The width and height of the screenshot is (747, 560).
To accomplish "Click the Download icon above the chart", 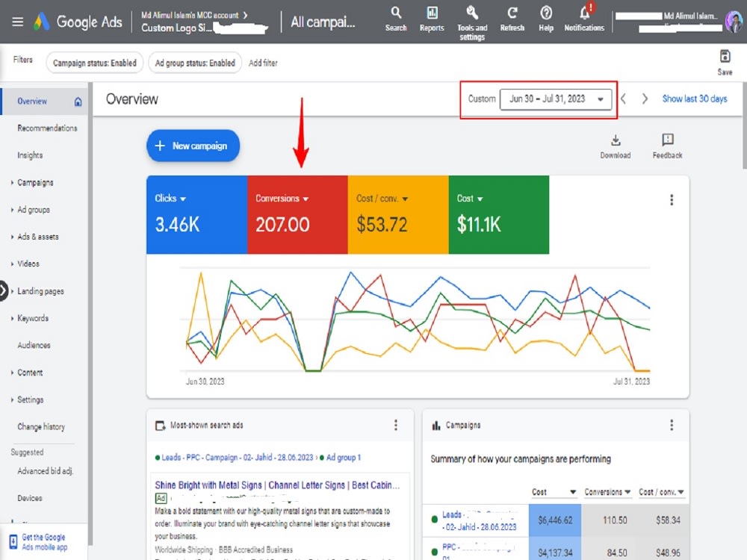I will 615,142.
